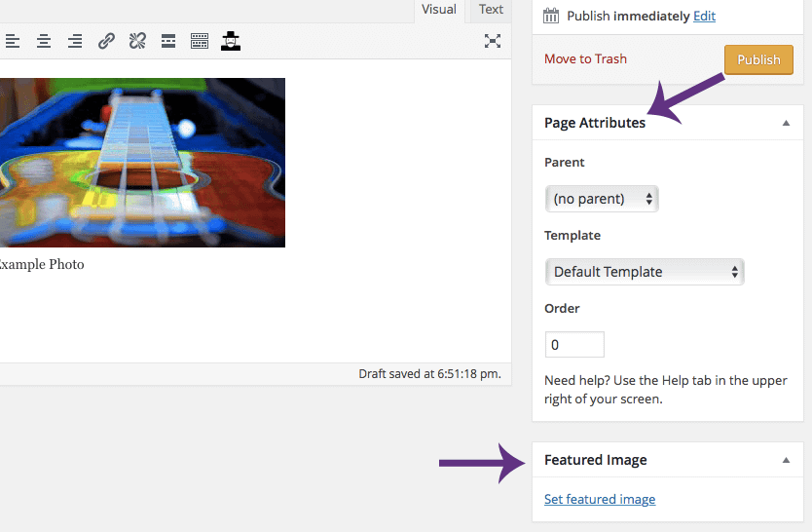Collapse the Page Attributes panel
This screenshot has width=812, height=532.
click(x=786, y=123)
